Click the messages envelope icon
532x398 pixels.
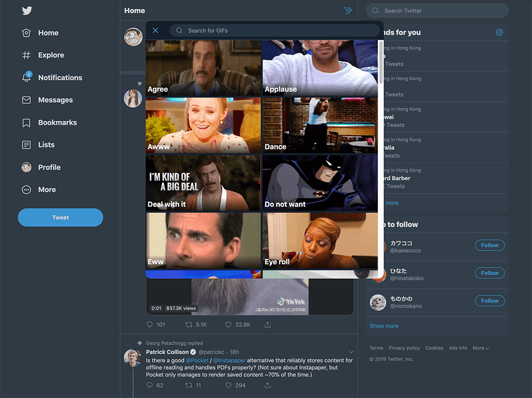(x=27, y=100)
